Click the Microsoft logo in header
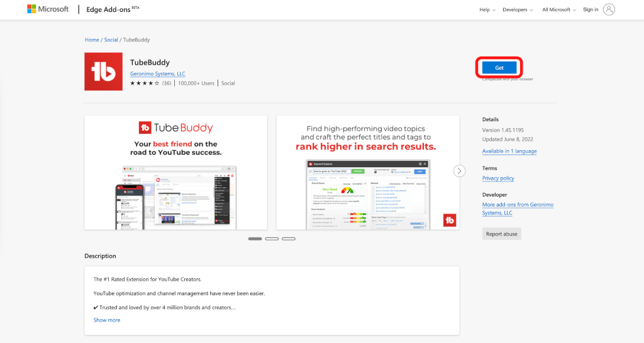This screenshot has width=644, height=343. pyautogui.click(x=48, y=9)
